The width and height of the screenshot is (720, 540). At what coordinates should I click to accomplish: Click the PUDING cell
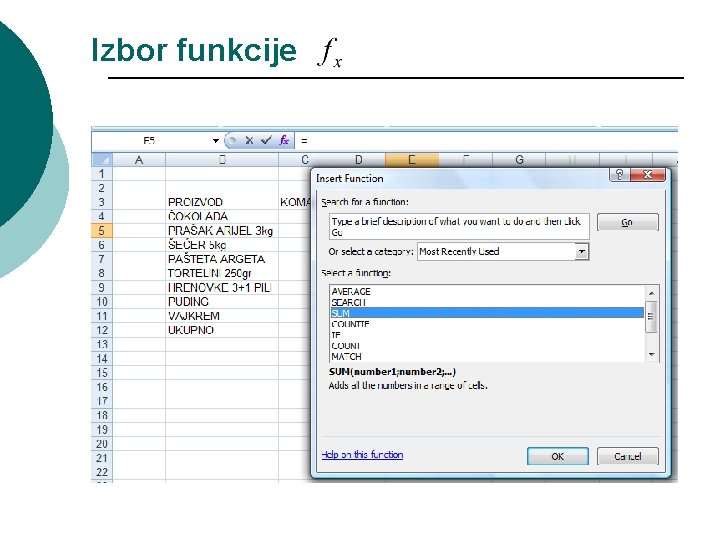[222, 302]
